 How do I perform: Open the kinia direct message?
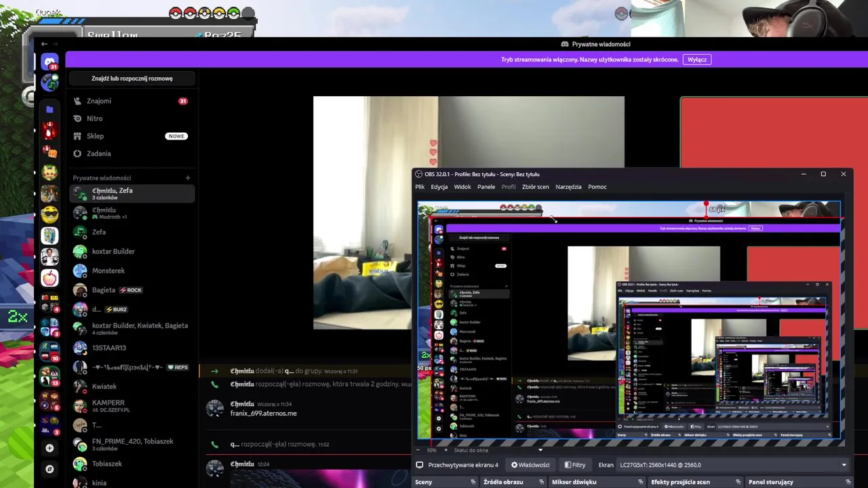point(132,483)
